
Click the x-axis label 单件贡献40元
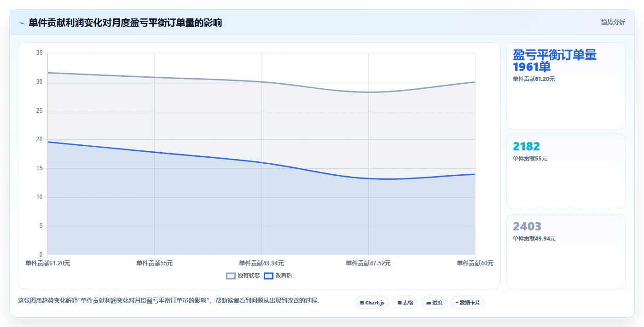pos(475,264)
